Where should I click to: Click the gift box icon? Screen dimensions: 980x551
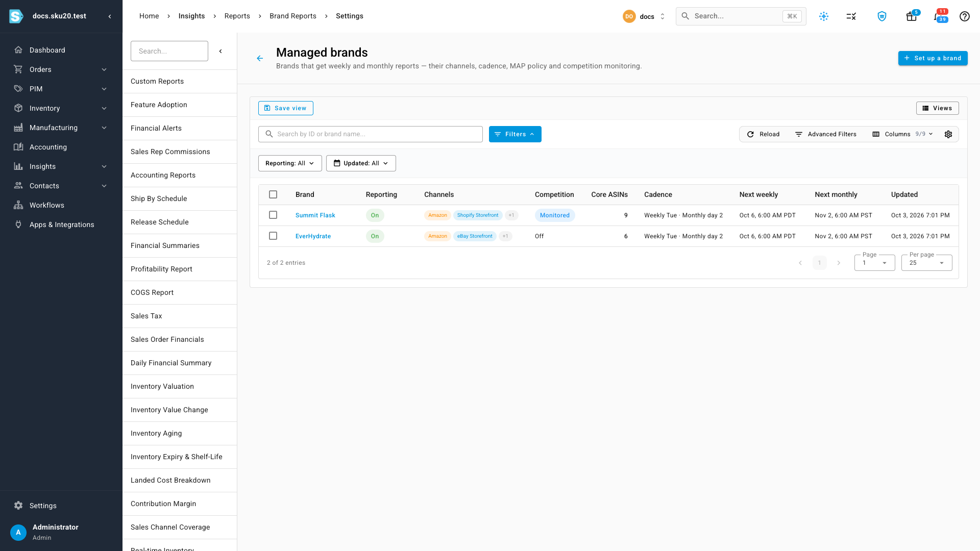tap(911, 16)
